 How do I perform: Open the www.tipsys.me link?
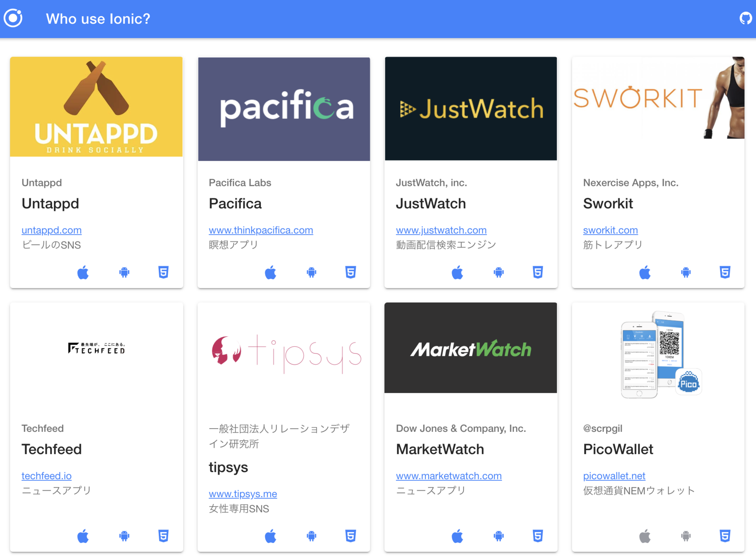tap(243, 494)
